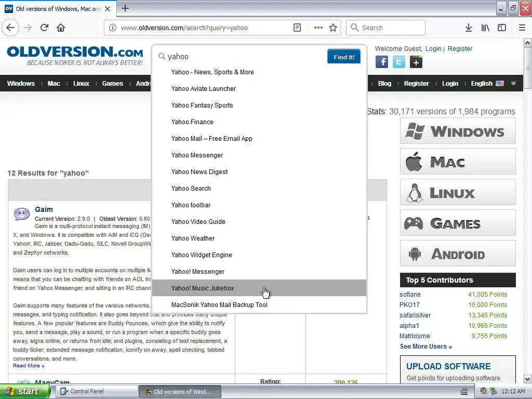Screen dimensions: 532x399
Task: Open the taskbar on-screen keyboard icon
Action: tap(464, 392)
